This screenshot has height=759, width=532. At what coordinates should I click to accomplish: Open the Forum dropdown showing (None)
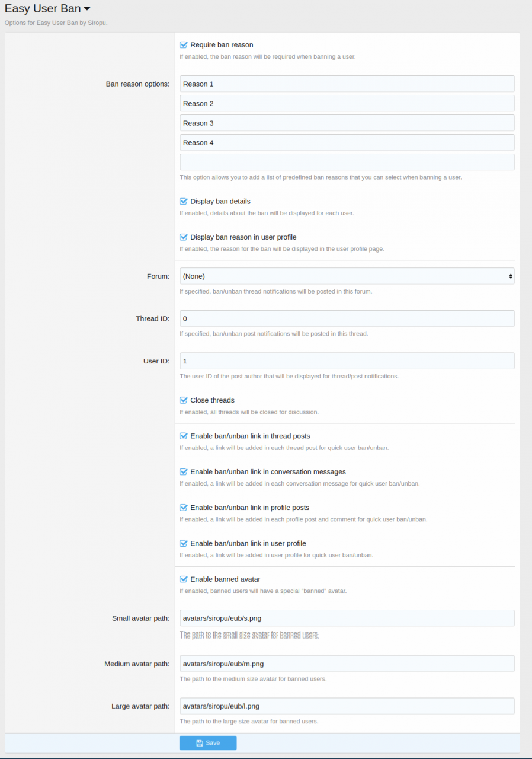coord(347,276)
